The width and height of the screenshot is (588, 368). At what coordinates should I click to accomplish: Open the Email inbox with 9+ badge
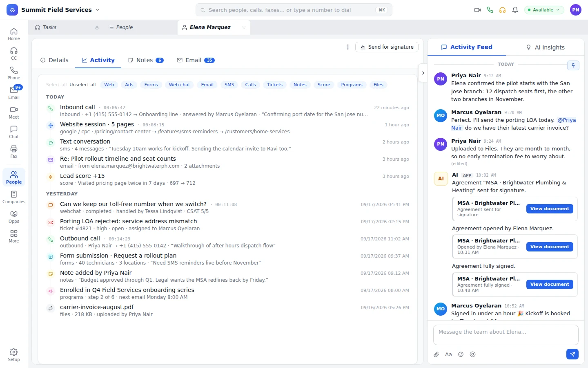point(14,93)
